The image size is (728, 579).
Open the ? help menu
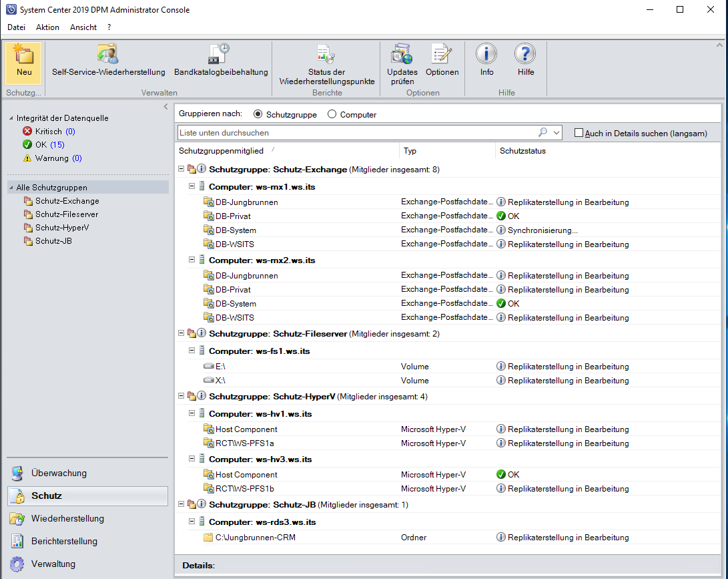tap(109, 27)
